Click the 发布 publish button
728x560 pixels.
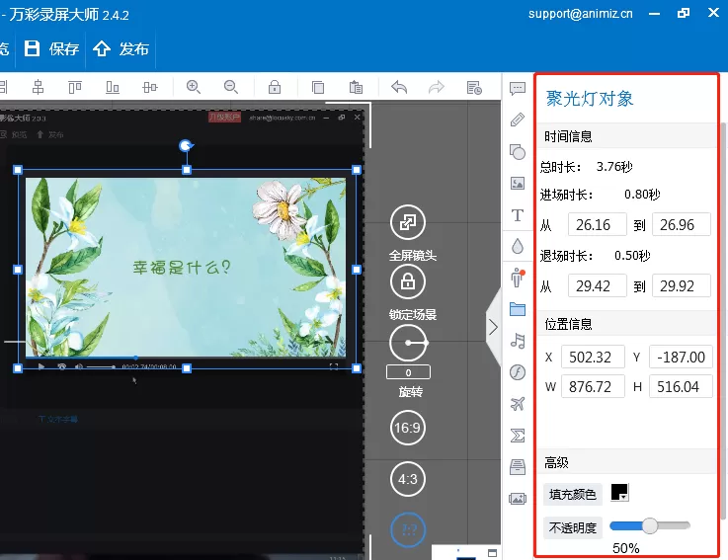(x=121, y=48)
